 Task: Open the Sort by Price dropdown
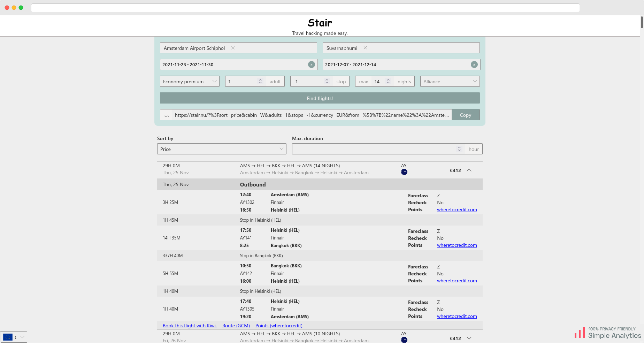pyautogui.click(x=222, y=149)
